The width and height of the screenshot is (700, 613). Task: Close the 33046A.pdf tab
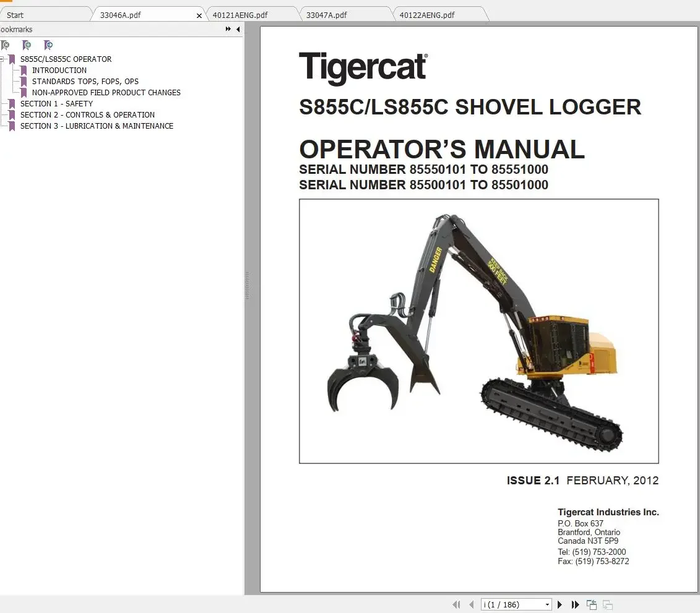199,15
